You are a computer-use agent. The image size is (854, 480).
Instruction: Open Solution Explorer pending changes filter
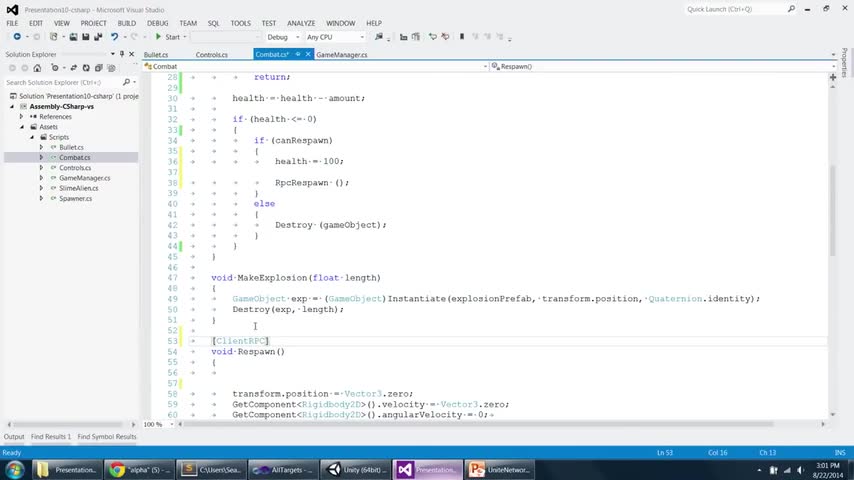coord(55,68)
